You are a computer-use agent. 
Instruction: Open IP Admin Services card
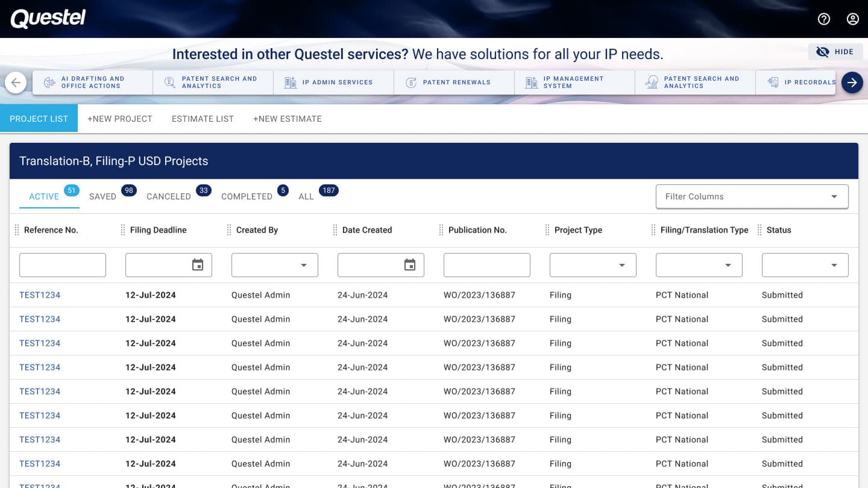333,83
